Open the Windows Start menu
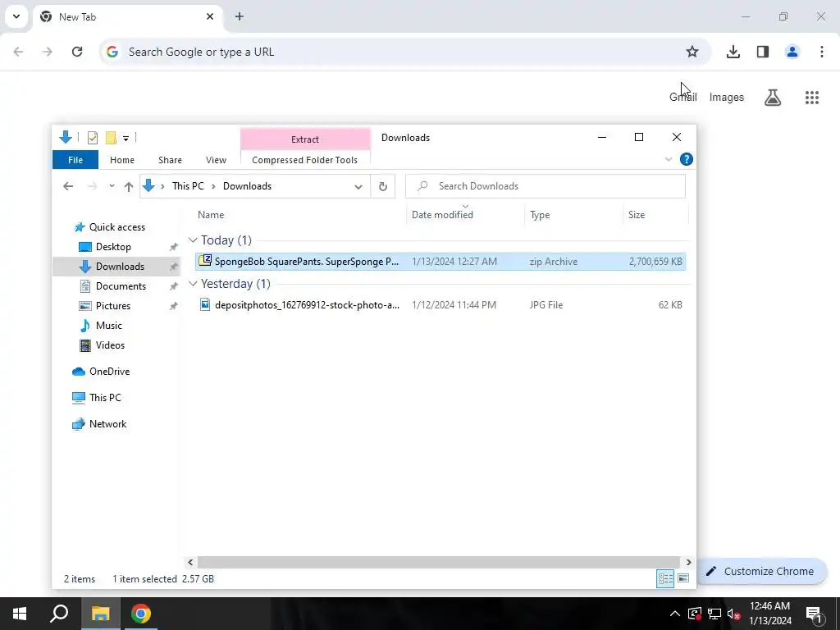 [20, 614]
